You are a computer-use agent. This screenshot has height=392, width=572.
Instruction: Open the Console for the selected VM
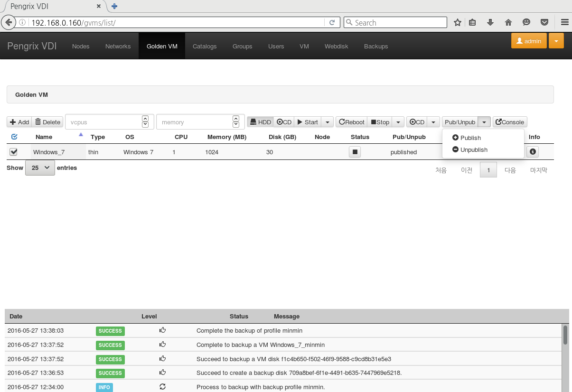[510, 122]
